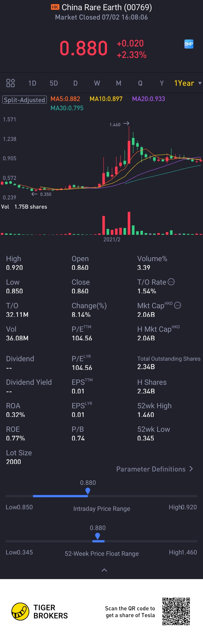Image resolution: width=203 pixels, height=644 pixels.
Task: Collapse the stock details panel chevron
Action: [x=104, y=570]
